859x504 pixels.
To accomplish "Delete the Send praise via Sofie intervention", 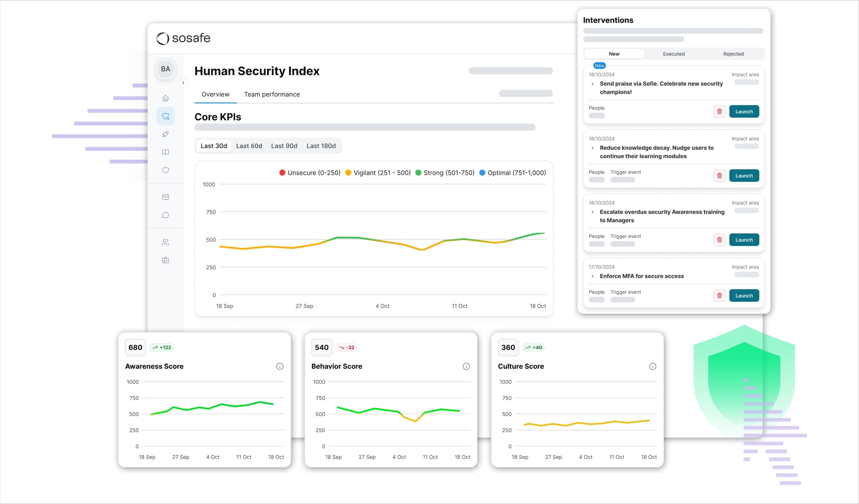I will [719, 111].
